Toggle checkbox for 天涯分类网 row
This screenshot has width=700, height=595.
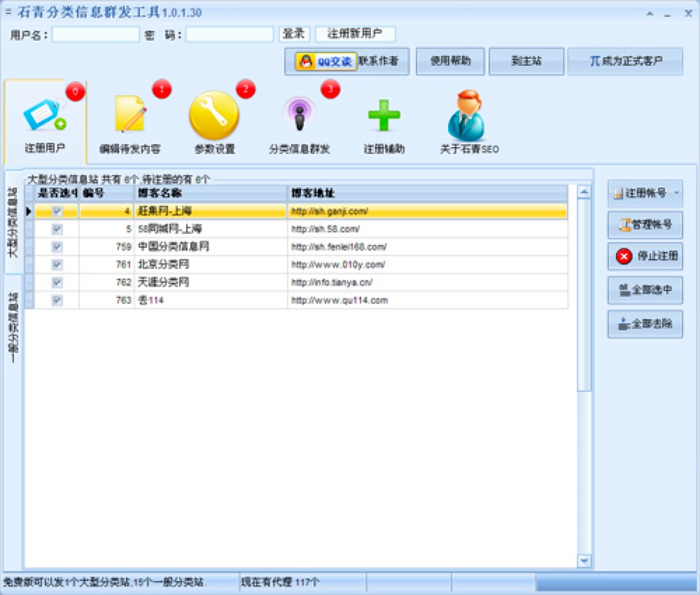click(57, 283)
